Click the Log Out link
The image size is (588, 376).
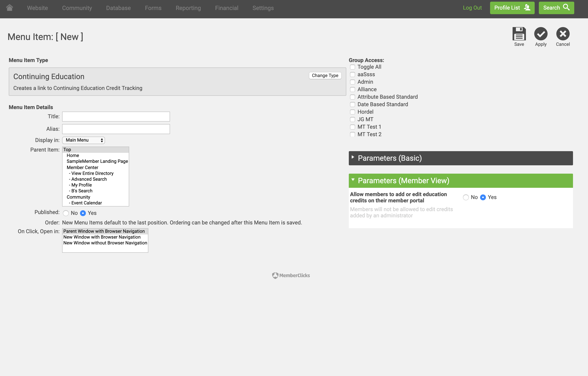tap(472, 8)
